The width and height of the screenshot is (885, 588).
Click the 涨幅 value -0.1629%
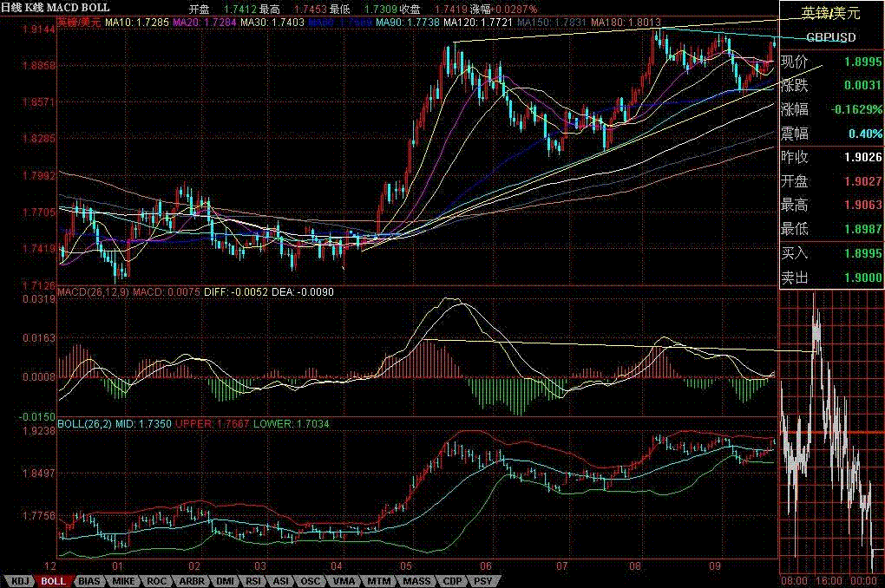click(x=856, y=109)
